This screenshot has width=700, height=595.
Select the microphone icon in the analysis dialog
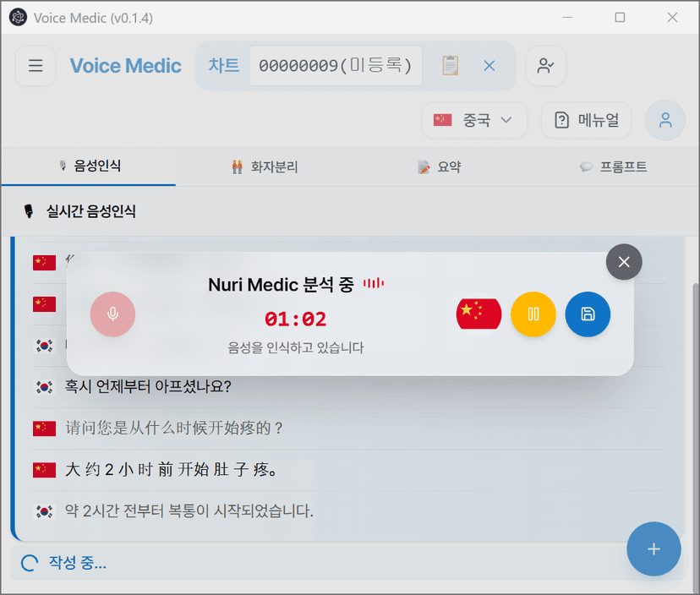pyautogui.click(x=112, y=314)
